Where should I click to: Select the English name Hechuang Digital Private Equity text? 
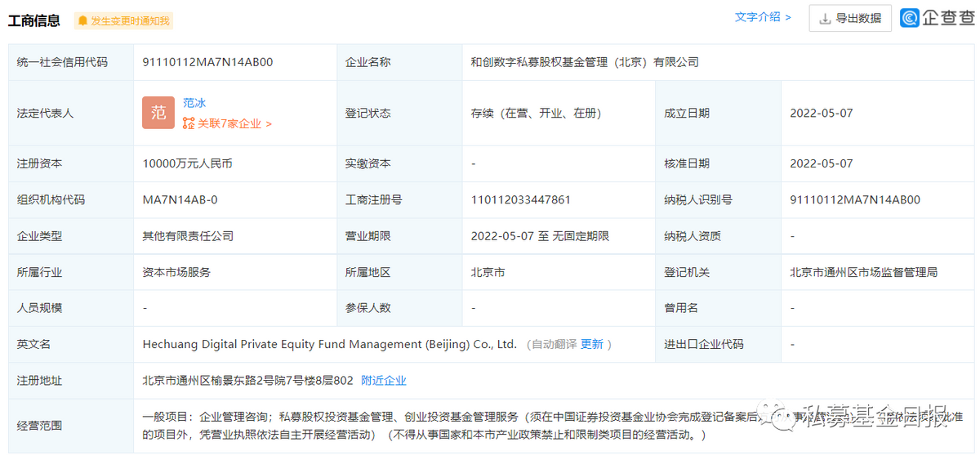pyautogui.click(x=330, y=345)
